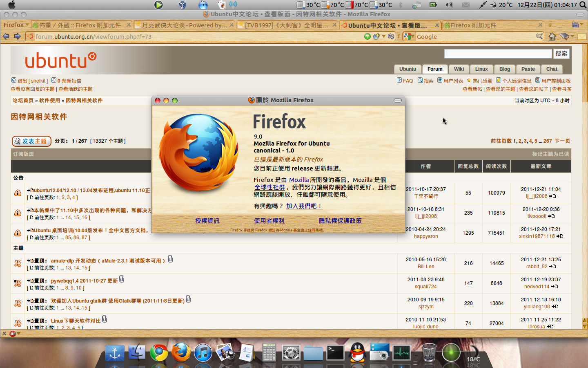
Task: Open the system monitor icon in the dock
Action: [x=401, y=352]
